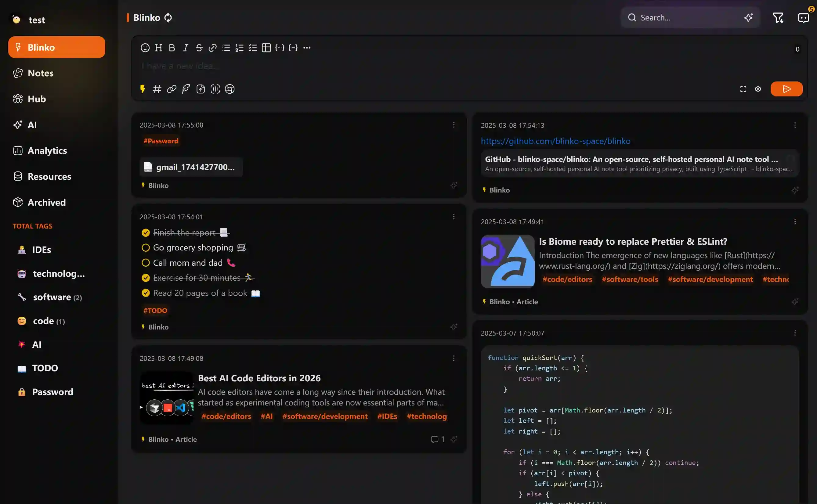This screenshot has height=504, width=817.
Task: Click the strikethrough formatting icon
Action: pos(199,48)
